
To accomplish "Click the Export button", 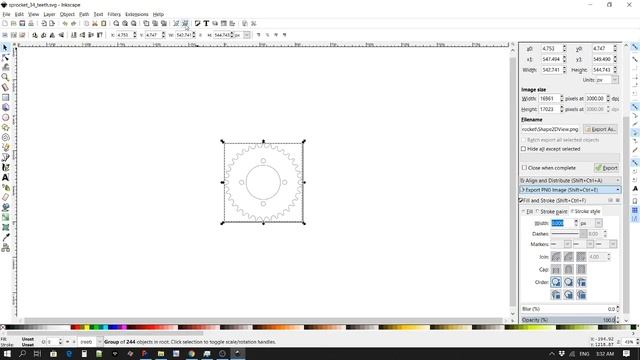I will pyautogui.click(x=607, y=168).
